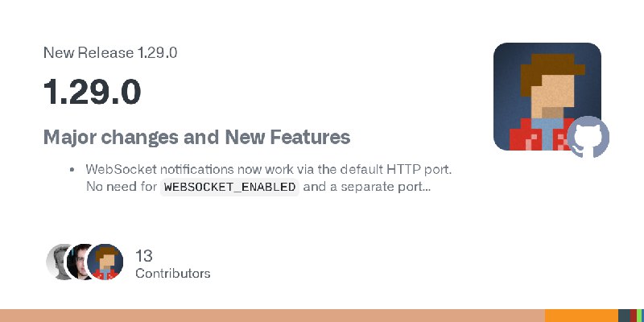Open the Contributors label link
This screenshot has width=644, height=322.
click(x=173, y=273)
